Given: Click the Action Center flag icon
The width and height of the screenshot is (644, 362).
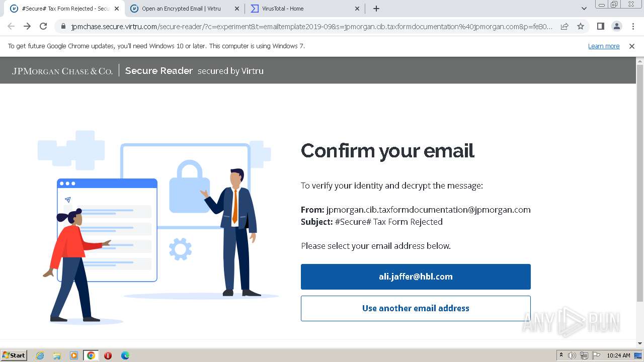Looking at the screenshot, I should (596, 355).
